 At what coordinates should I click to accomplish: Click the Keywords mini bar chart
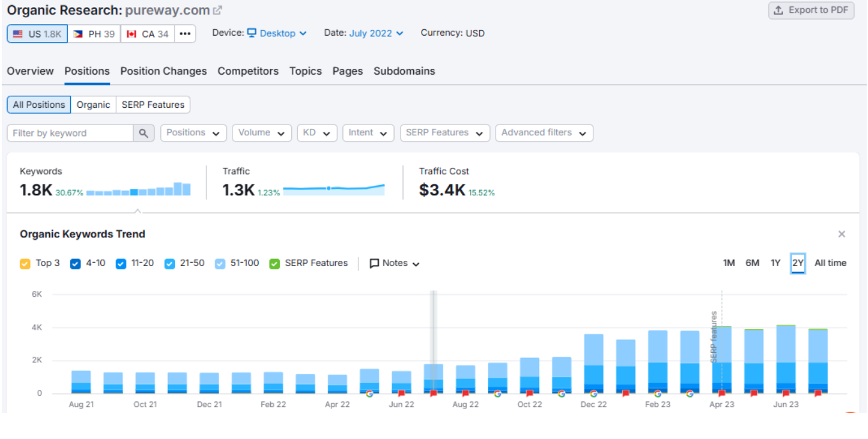point(139,190)
